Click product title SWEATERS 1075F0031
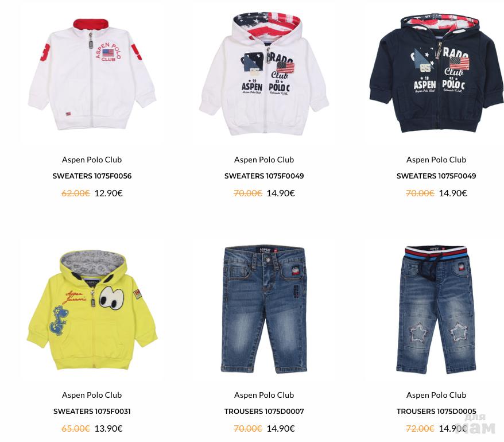This screenshot has height=442, width=504. 92,411
